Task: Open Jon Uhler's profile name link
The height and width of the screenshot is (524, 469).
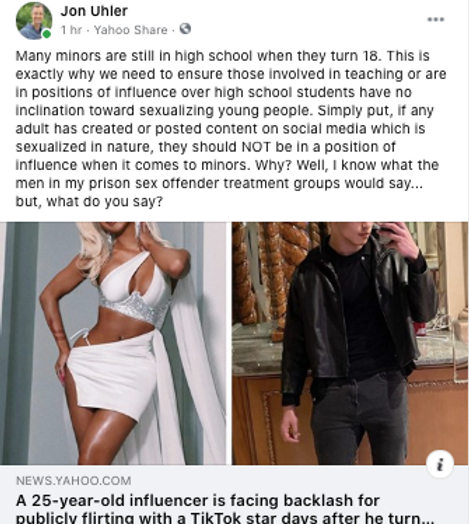Action: point(94,11)
